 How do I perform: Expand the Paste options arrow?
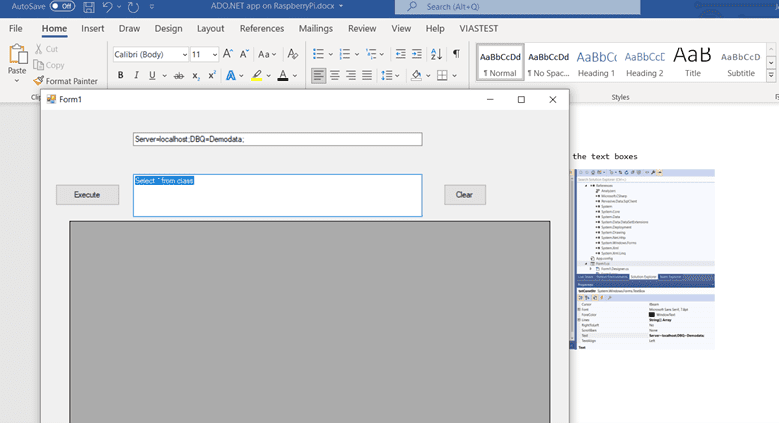point(17,81)
